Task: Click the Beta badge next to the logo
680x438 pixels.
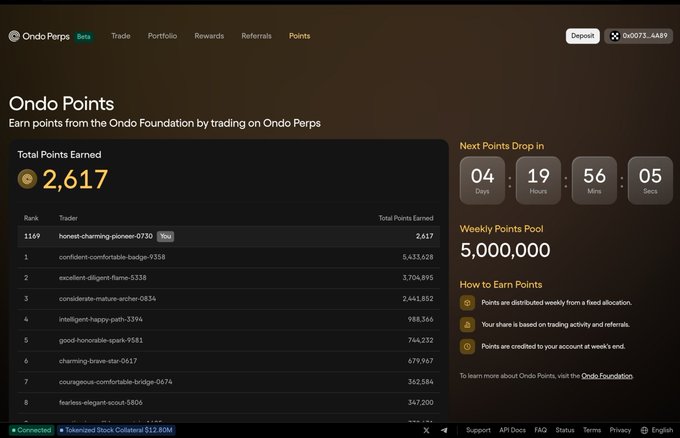Action: click(x=84, y=36)
